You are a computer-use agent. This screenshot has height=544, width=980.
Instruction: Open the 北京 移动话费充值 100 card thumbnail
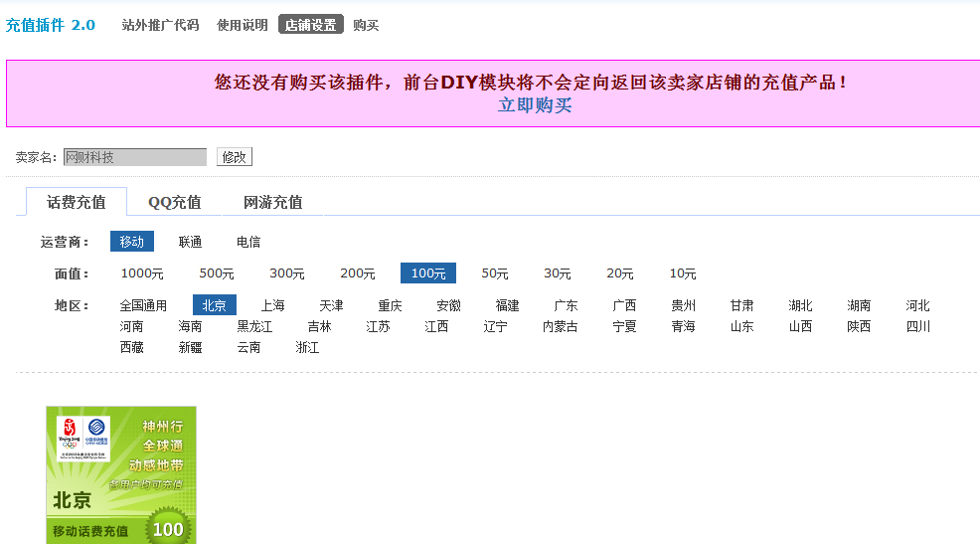(x=121, y=475)
